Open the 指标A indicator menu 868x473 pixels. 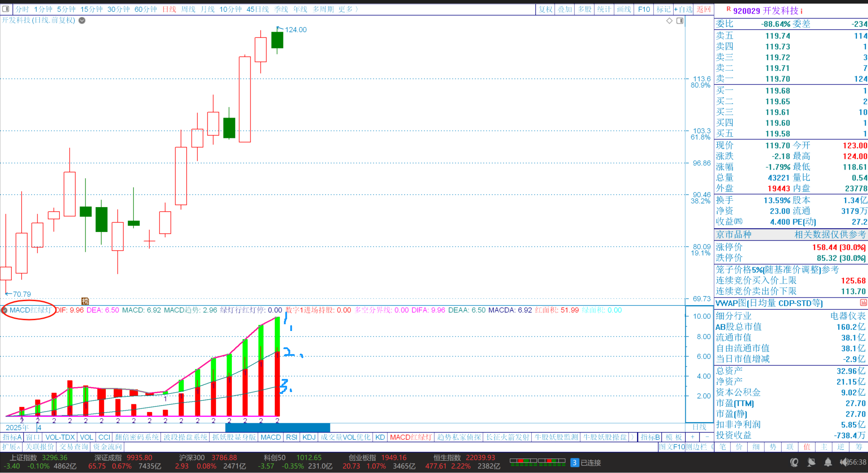pos(12,437)
